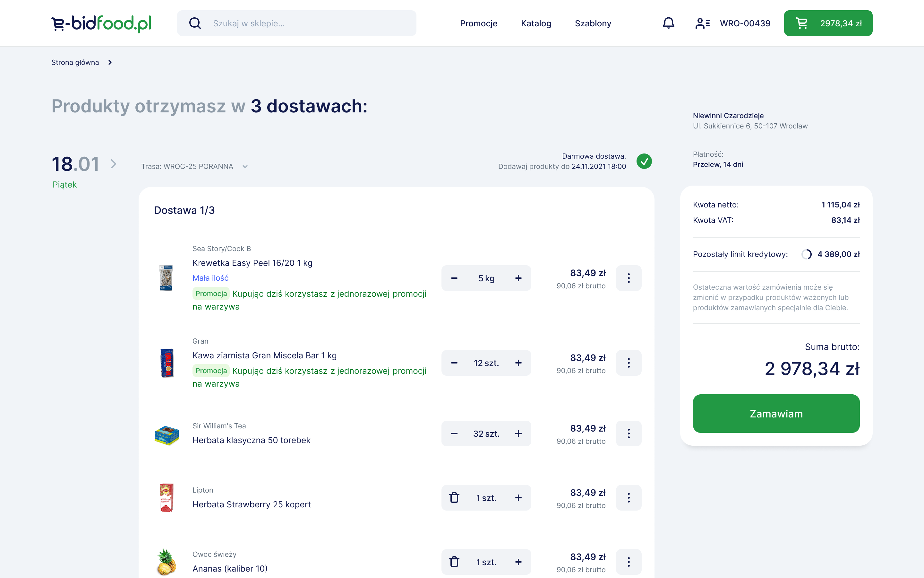The width and height of the screenshot is (924, 578).
Task: Click the '83,14 zł' VAT amount
Action: pyautogui.click(x=845, y=220)
